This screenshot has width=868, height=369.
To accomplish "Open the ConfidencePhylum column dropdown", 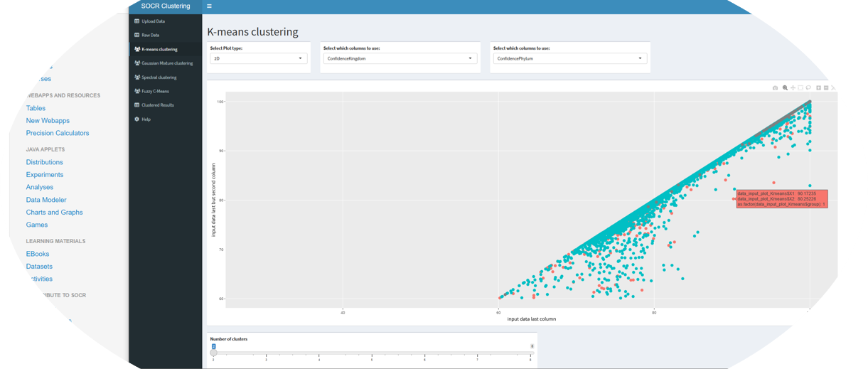I will pos(570,59).
